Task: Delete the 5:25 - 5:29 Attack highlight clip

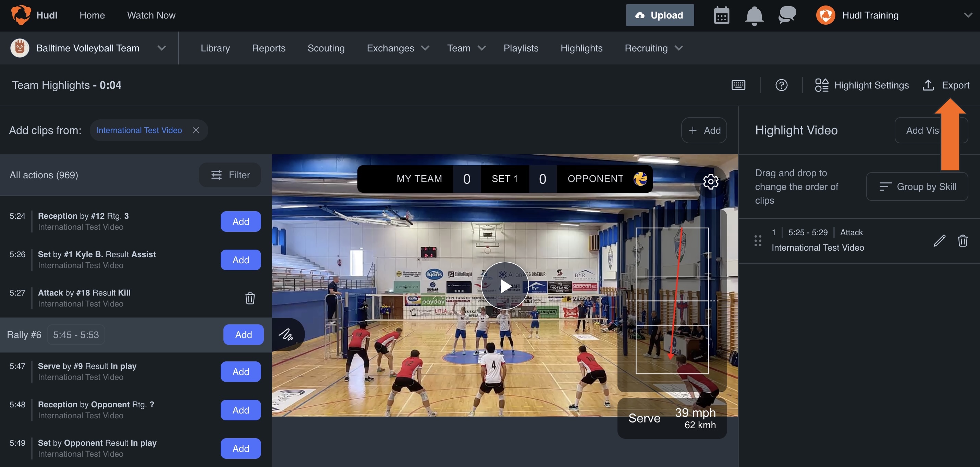Action: click(x=963, y=241)
